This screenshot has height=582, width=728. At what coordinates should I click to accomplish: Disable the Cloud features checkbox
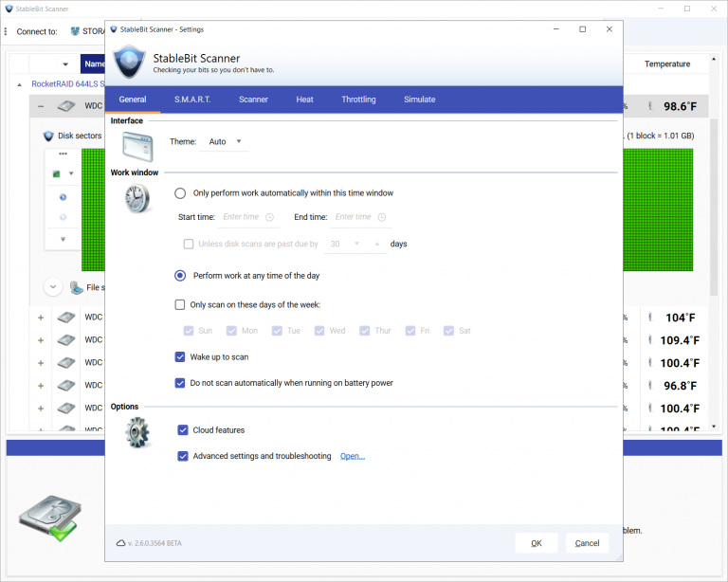183,430
